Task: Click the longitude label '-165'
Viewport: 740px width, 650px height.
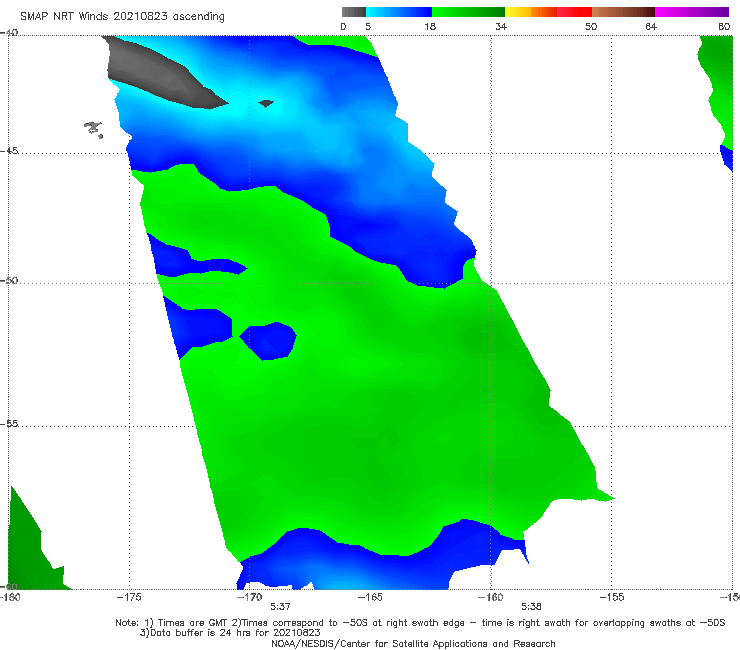Action: (370, 597)
